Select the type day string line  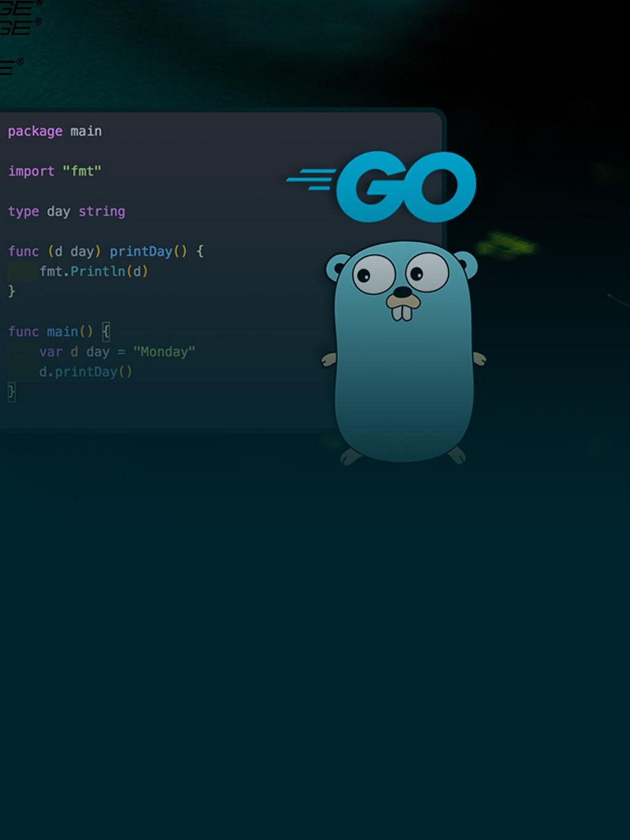tap(66, 211)
